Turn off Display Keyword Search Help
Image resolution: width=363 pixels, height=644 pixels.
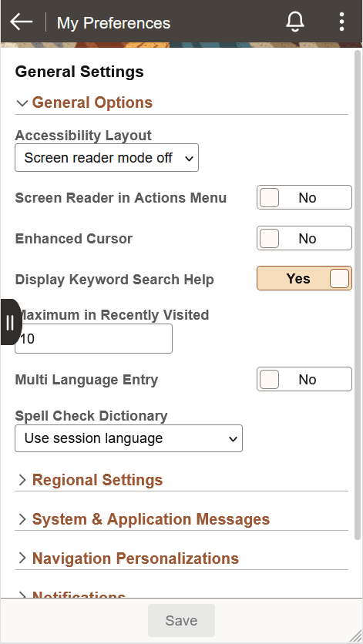tap(304, 278)
